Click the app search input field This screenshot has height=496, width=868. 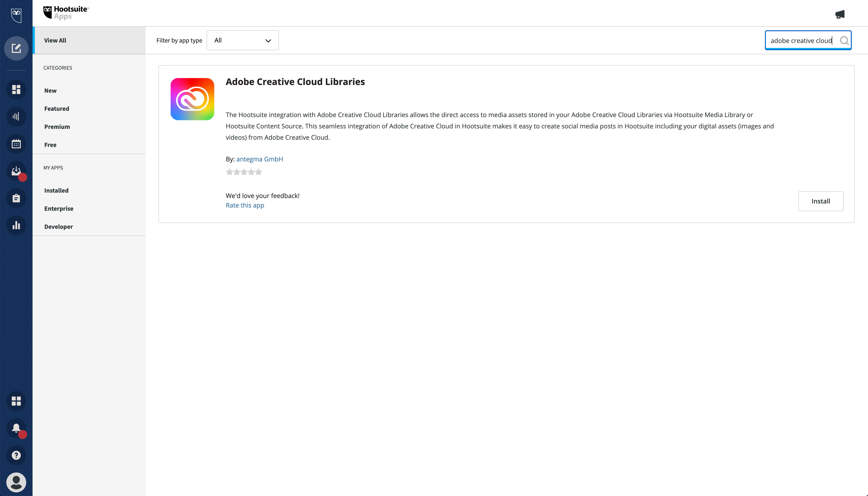[808, 40]
